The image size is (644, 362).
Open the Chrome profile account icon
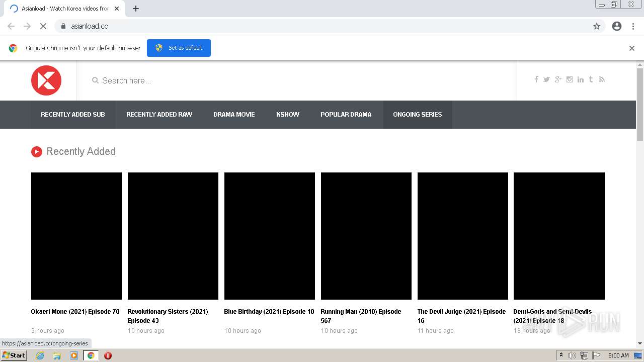(617, 26)
